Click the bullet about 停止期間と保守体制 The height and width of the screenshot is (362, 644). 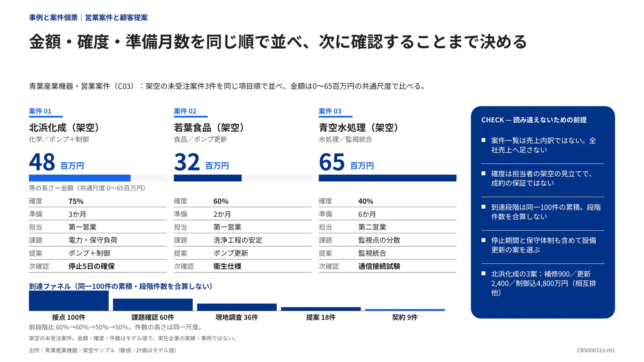(x=543, y=245)
